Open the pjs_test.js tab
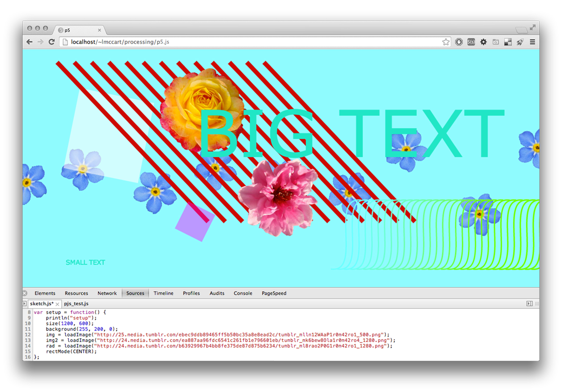Viewport: 562px width, 392px height. click(x=76, y=304)
